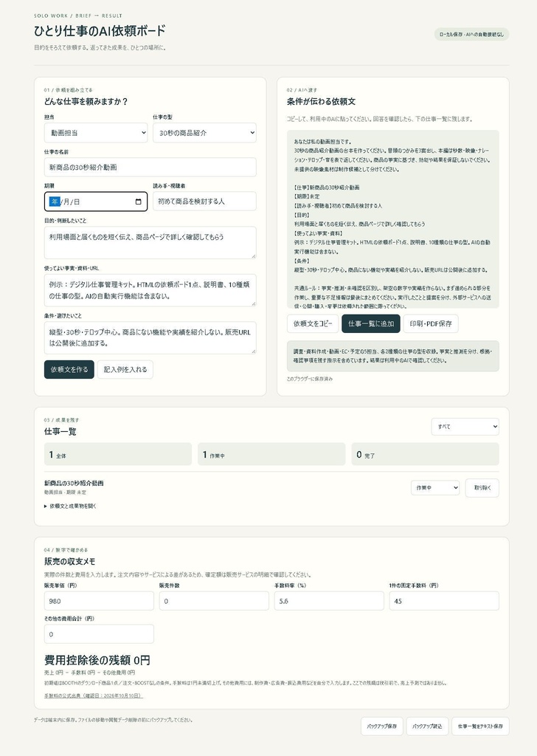This screenshot has height=756, width=537.
Task: Expand 依頼文と成果物を開く disclosure
Action: (70, 506)
